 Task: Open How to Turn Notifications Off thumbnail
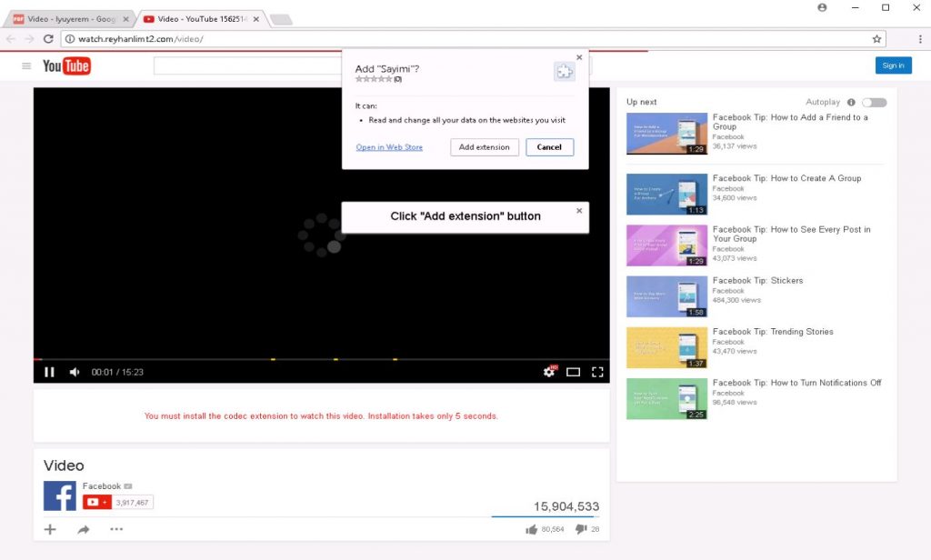(x=666, y=398)
